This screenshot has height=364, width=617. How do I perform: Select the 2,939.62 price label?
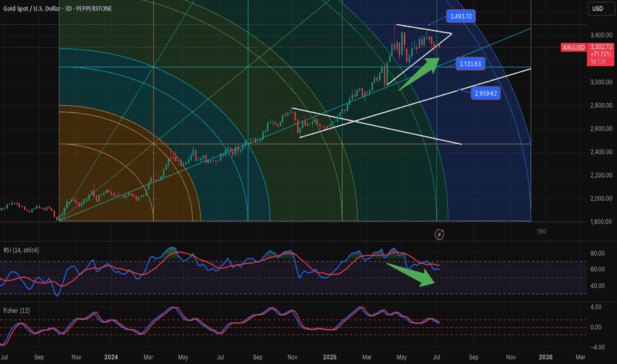(x=485, y=93)
